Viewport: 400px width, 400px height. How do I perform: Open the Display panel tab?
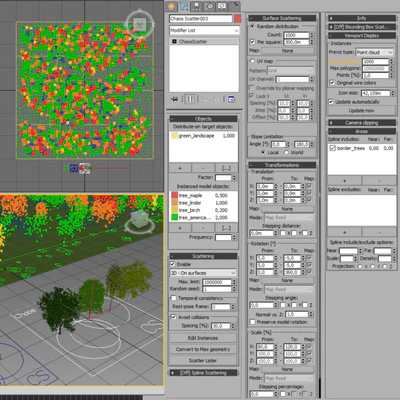[x=222, y=6]
